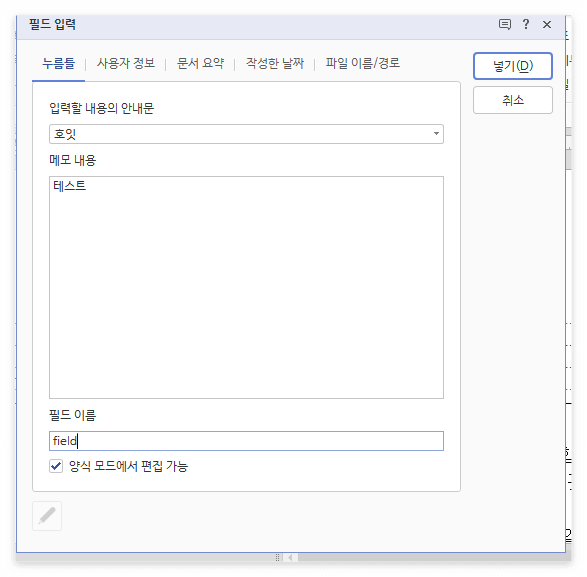This screenshot has width=587, height=577.
Task: Open help with the question mark icon
Action: click(x=526, y=25)
